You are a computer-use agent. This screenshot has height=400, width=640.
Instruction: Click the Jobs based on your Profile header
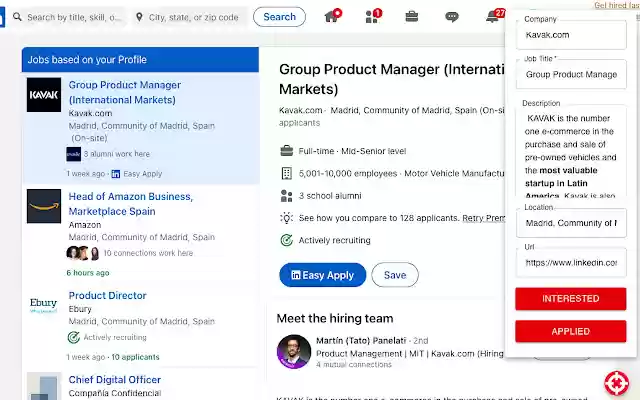pos(140,60)
